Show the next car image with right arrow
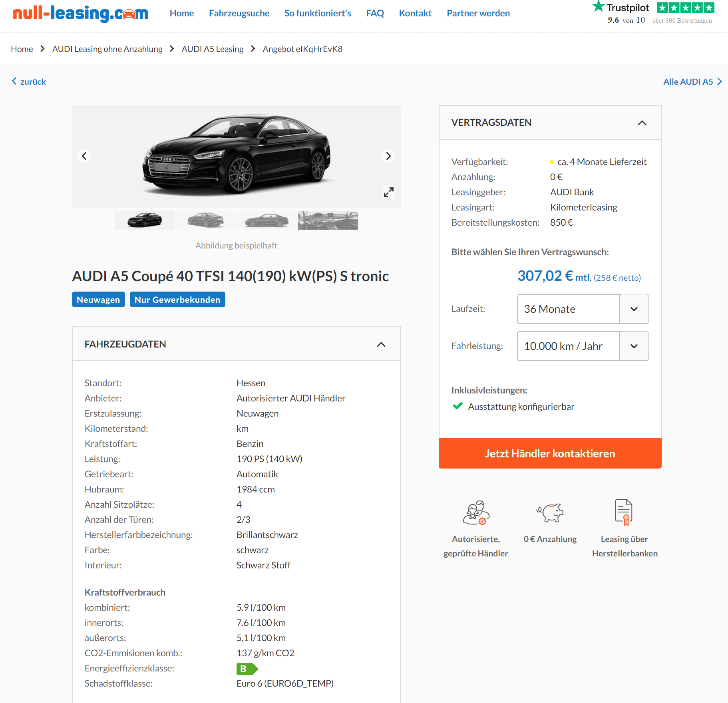This screenshot has width=728, height=703. 388,156
